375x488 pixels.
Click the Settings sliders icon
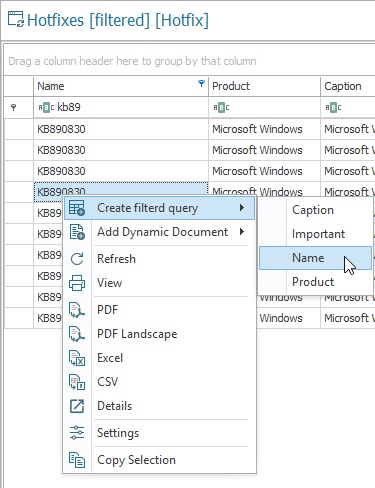point(77,433)
